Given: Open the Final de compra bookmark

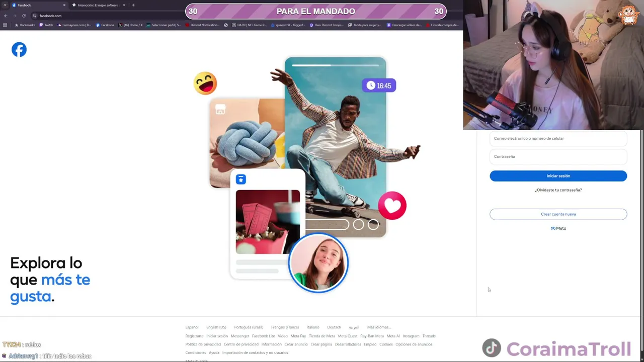Looking at the screenshot, I should pyautogui.click(x=442, y=25).
